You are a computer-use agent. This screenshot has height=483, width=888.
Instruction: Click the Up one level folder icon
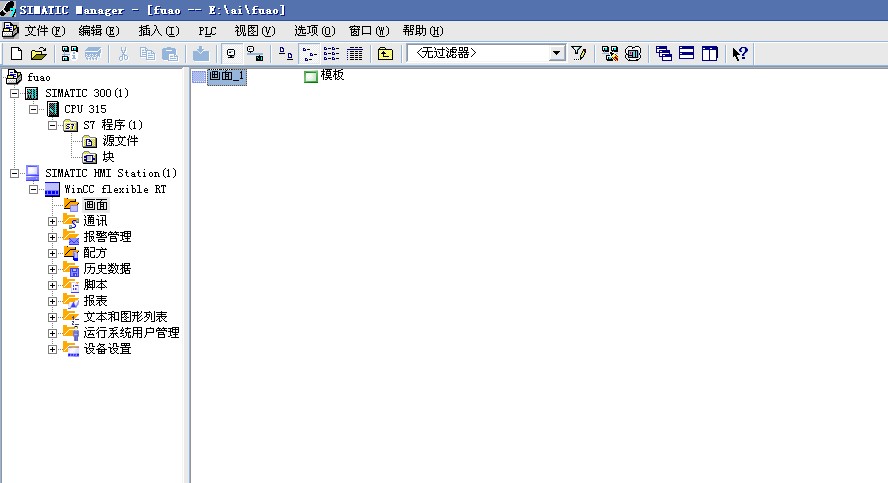(385, 53)
